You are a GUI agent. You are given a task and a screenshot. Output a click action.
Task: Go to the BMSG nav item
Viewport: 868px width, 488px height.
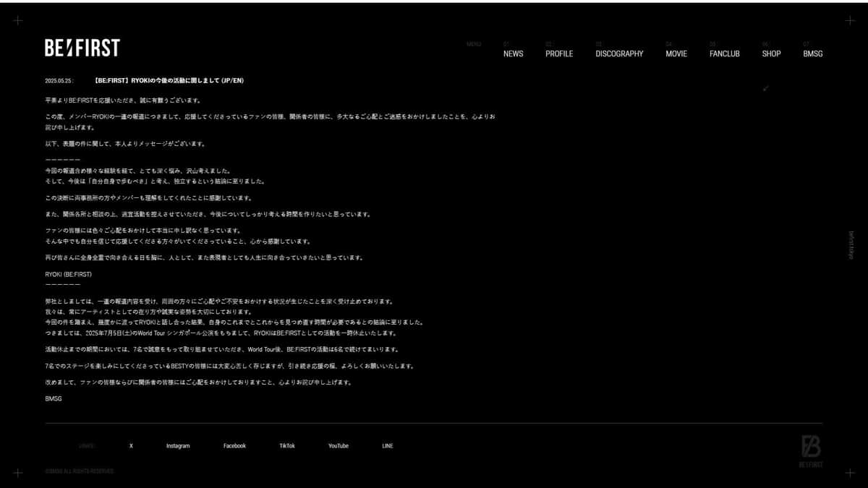[814, 53]
